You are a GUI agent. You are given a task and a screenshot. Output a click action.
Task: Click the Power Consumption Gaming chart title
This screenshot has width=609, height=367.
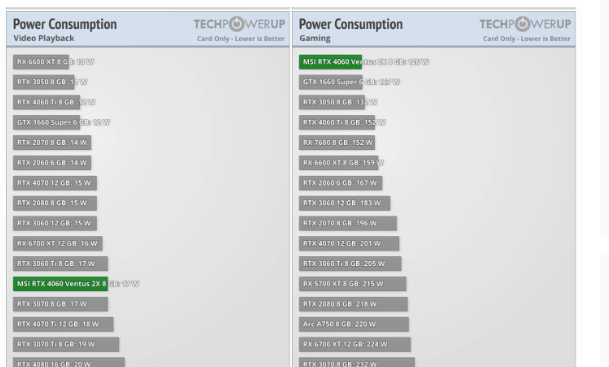(x=351, y=29)
